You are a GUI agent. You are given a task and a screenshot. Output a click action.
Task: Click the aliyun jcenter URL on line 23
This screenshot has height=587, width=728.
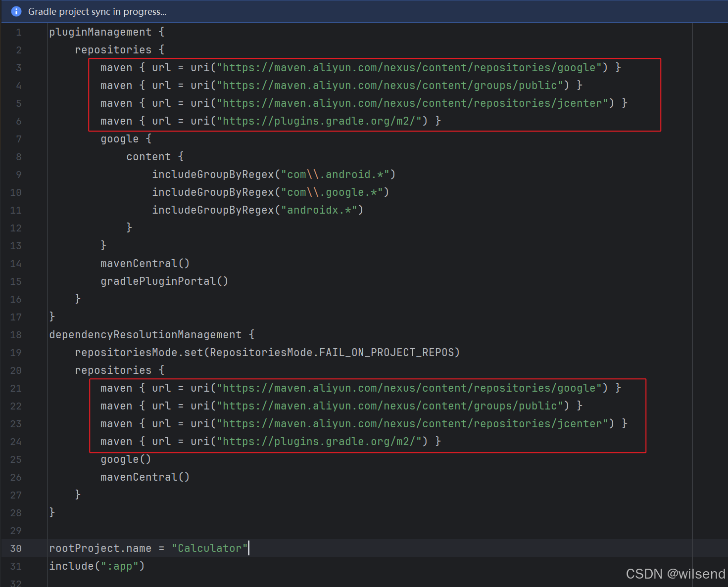point(415,423)
